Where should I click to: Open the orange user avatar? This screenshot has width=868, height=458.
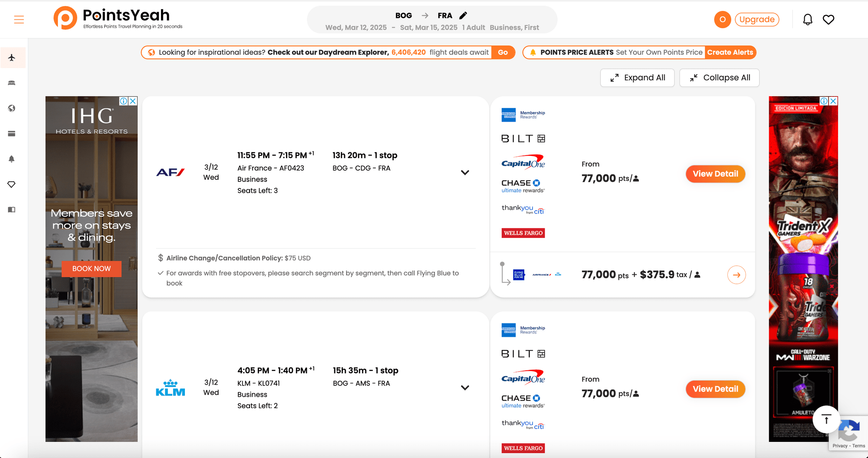722,20
